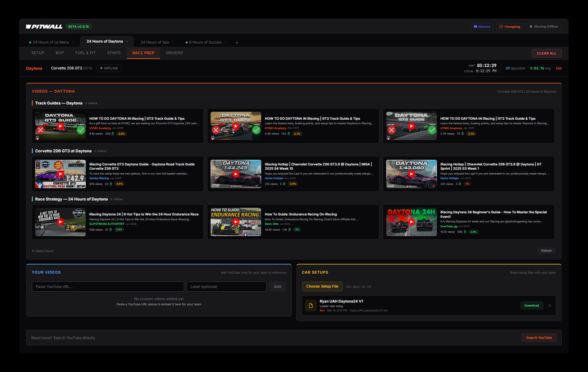
Task: Remove the Ryan UAH Daytona24 V1 setup
Action: tap(549, 305)
